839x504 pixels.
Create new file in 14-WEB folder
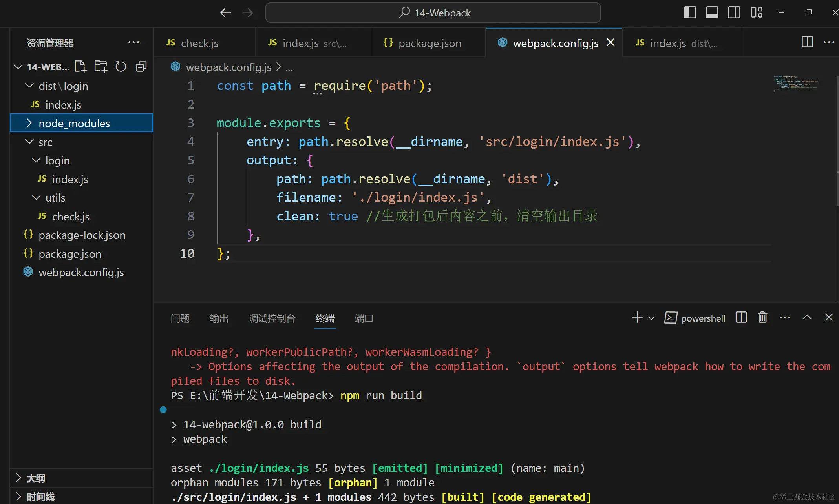tap(81, 67)
